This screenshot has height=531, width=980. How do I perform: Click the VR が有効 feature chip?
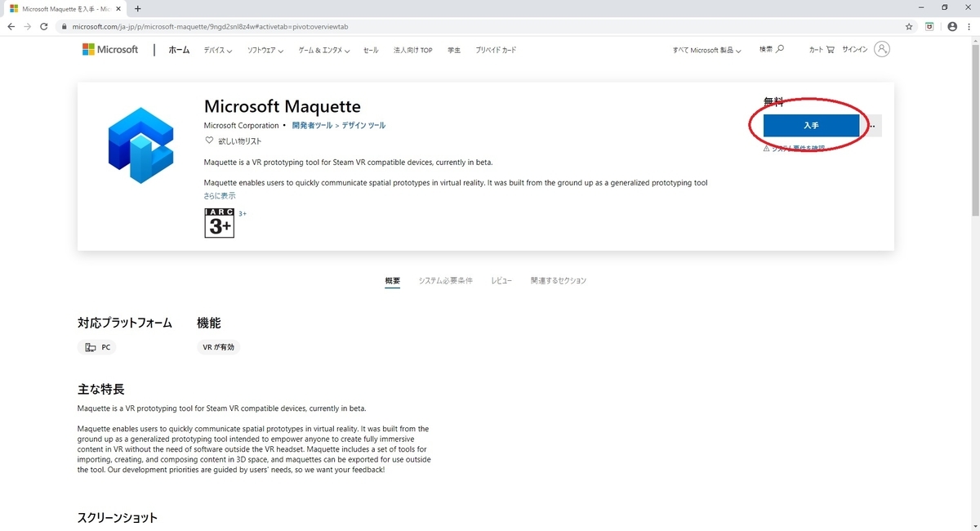coord(218,347)
